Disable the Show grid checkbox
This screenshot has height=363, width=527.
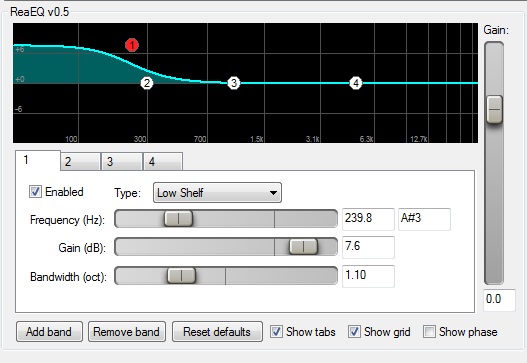pyautogui.click(x=354, y=331)
